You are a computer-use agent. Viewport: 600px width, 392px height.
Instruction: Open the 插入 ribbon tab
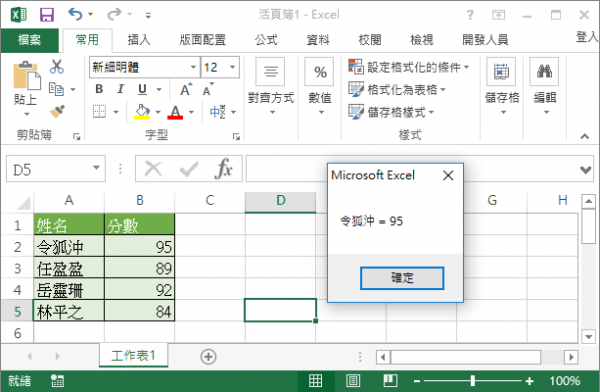139,39
